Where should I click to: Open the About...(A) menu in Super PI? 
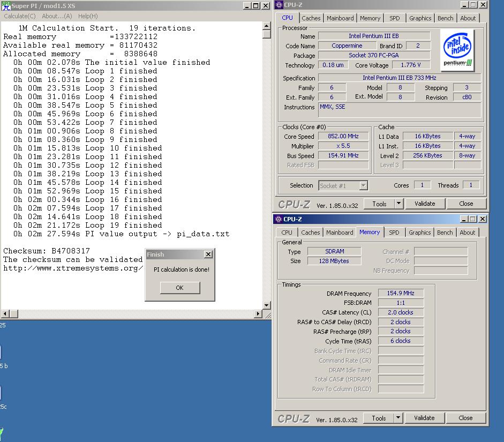click(57, 16)
